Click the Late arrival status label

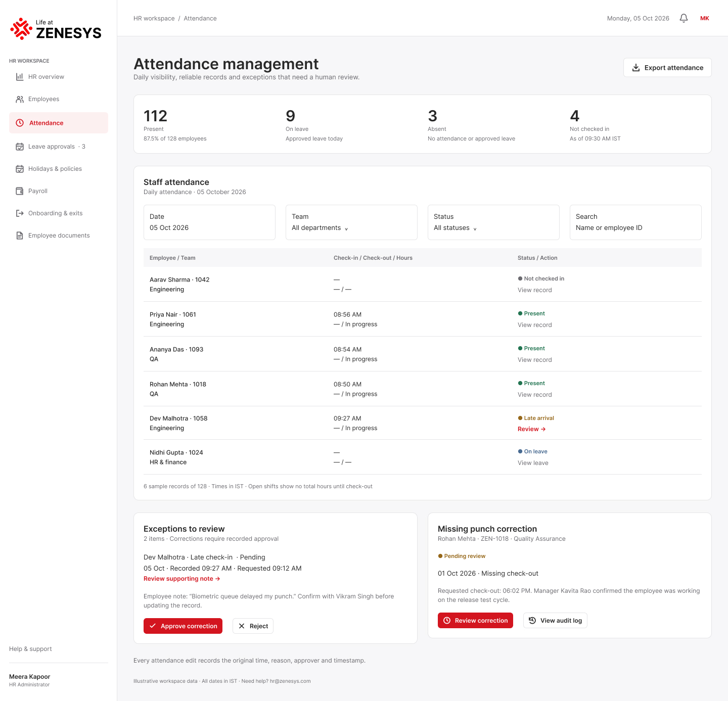(x=536, y=418)
